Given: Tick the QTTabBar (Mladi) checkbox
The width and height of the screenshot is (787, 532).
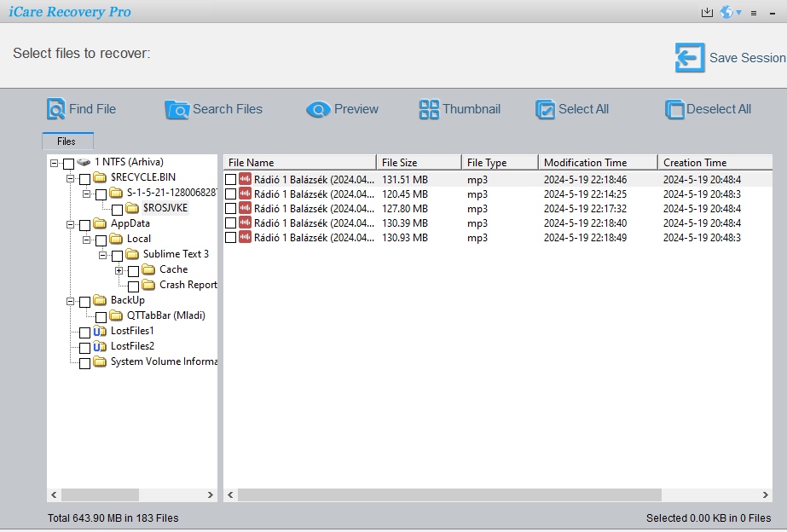Looking at the screenshot, I should pyautogui.click(x=101, y=316).
